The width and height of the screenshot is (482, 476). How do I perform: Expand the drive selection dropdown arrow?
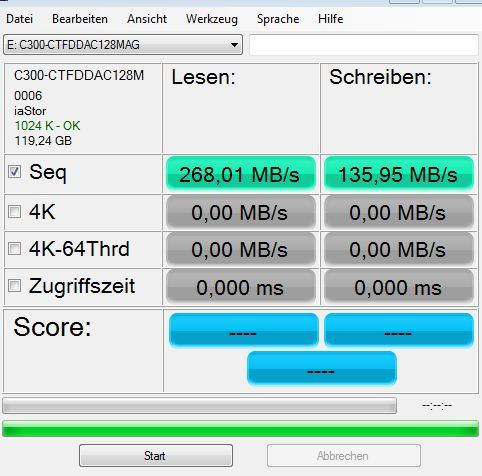234,45
